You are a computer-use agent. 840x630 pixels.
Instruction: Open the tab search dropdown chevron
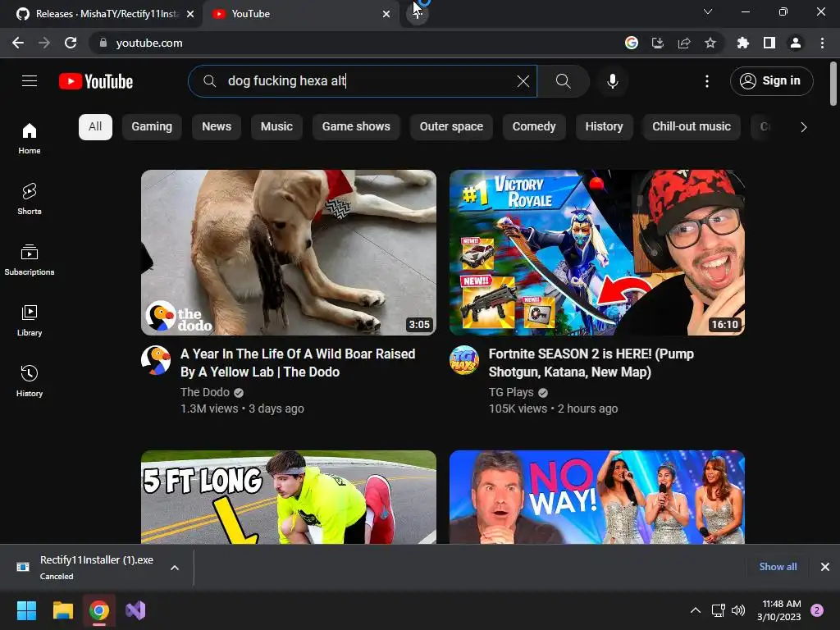click(707, 11)
